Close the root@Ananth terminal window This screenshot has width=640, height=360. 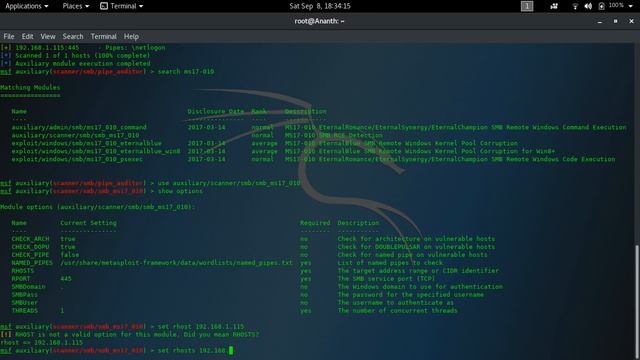[x=631, y=21]
